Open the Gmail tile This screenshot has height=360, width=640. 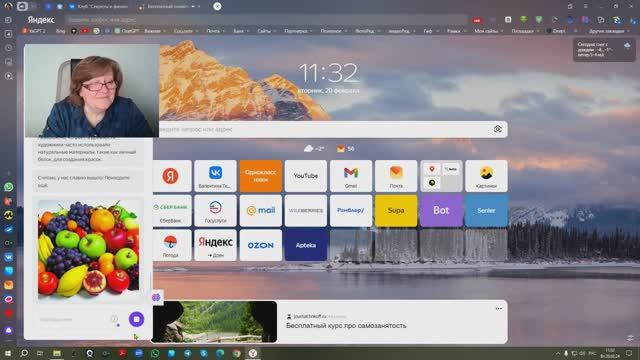pyautogui.click(x=351, y=176)
